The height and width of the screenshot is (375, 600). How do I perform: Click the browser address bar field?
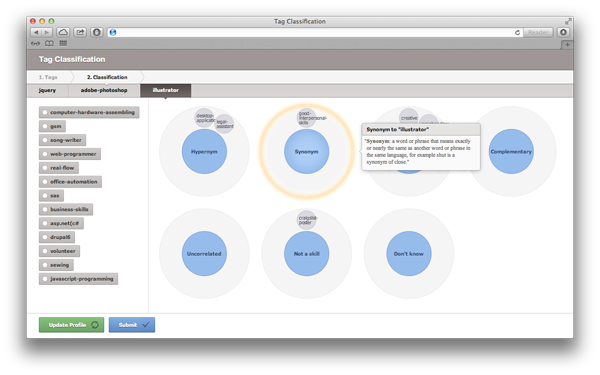click(x=315, y=33)
